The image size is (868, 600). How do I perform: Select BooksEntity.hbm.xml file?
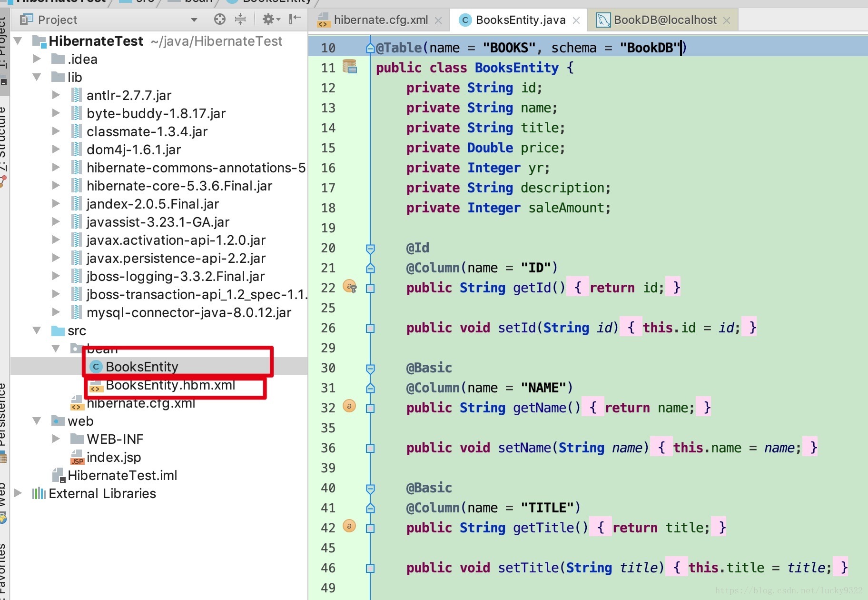coord(170,385)
